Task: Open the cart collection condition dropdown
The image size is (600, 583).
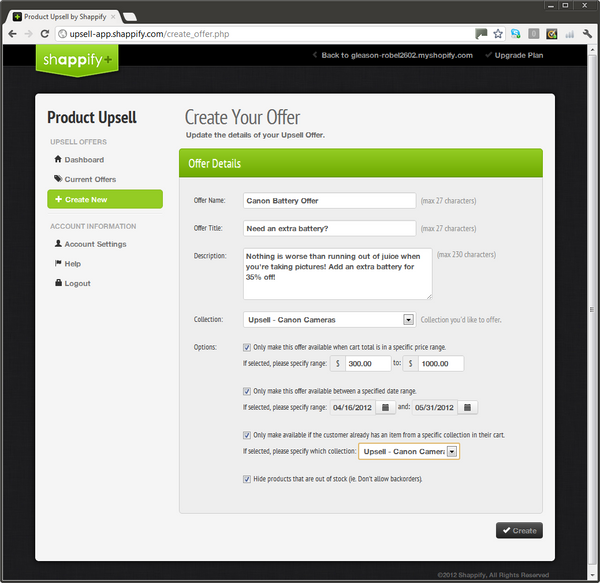Action: coord(453,452)
